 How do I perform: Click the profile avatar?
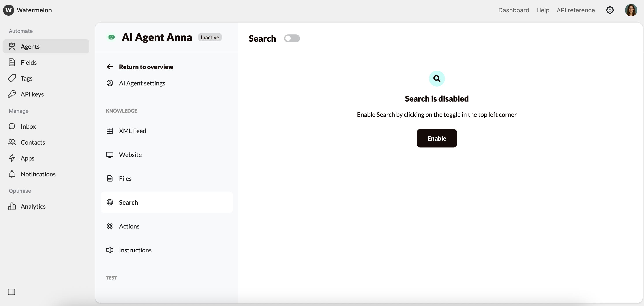(631, 10)
